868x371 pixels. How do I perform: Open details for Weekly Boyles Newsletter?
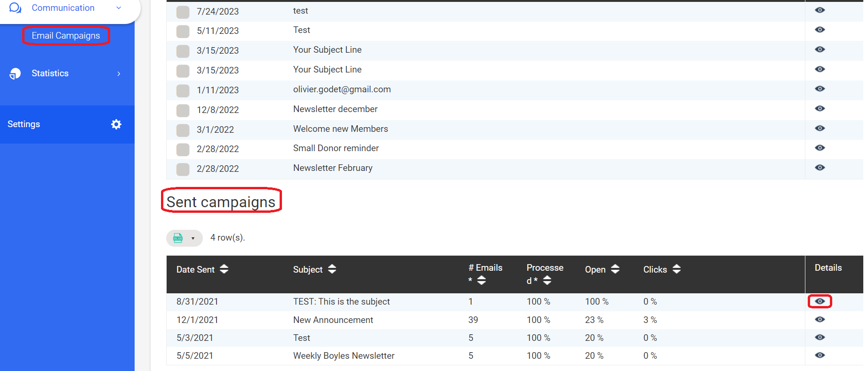click(820, 355)
